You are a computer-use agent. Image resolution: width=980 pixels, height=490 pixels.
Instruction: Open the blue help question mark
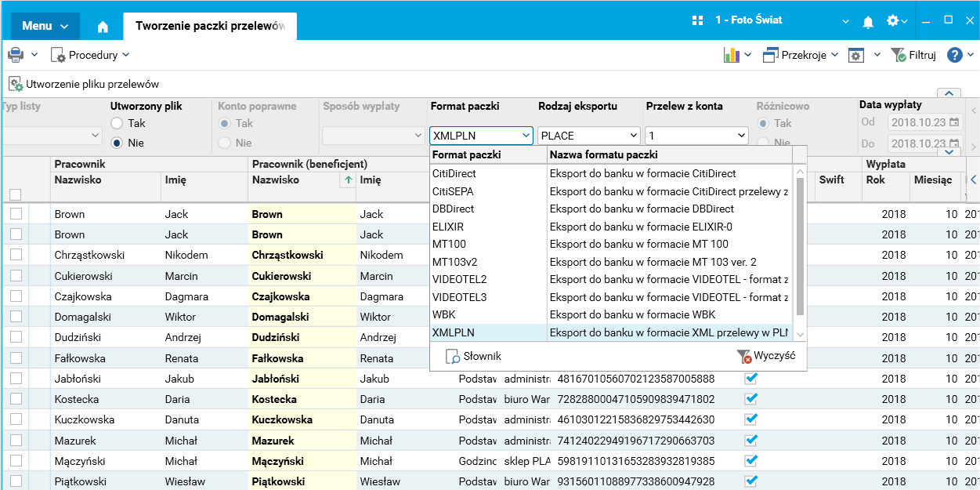pos(954,55)
